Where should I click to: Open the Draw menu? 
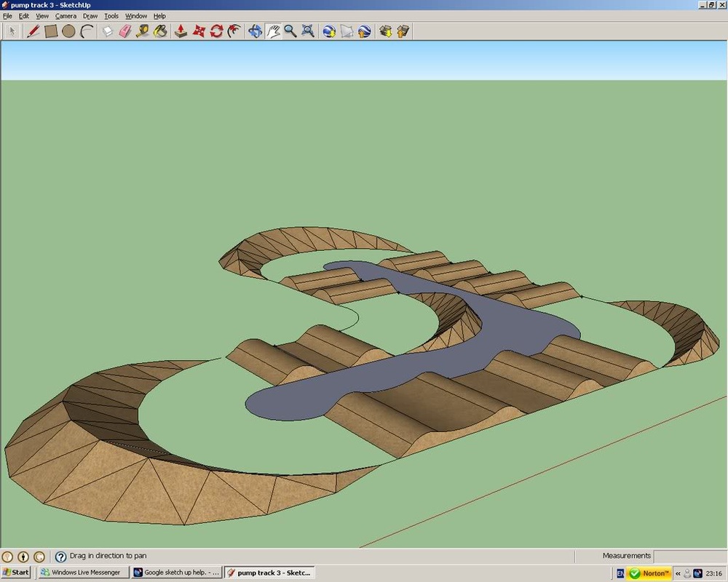[90, 16]
